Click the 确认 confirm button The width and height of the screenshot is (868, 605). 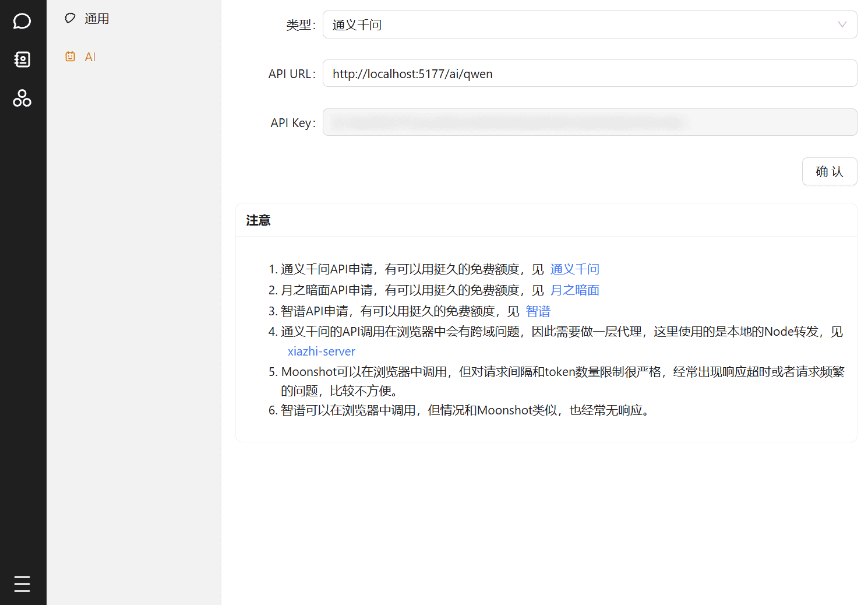pos(829,171)
